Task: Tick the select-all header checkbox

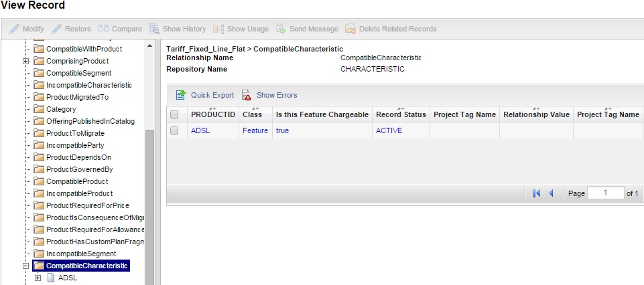Action: click(174, 115)
